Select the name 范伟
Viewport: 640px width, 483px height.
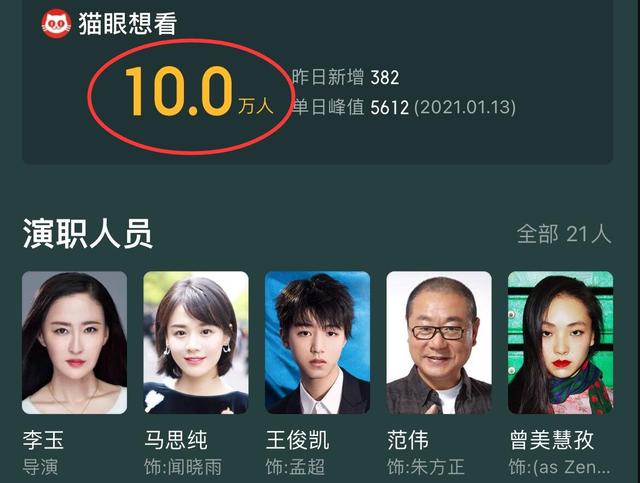pos(408,440)
